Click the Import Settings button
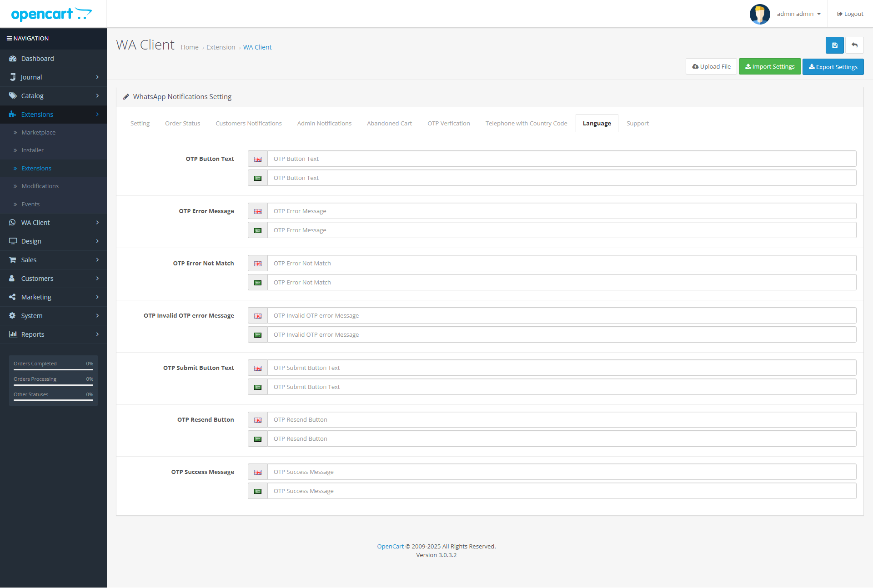This screenshot has height=588, width=873. tap(769, 67)
